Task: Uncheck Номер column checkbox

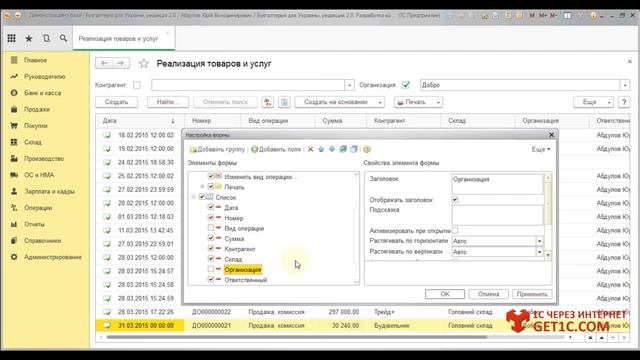Action: pos(211,218)
